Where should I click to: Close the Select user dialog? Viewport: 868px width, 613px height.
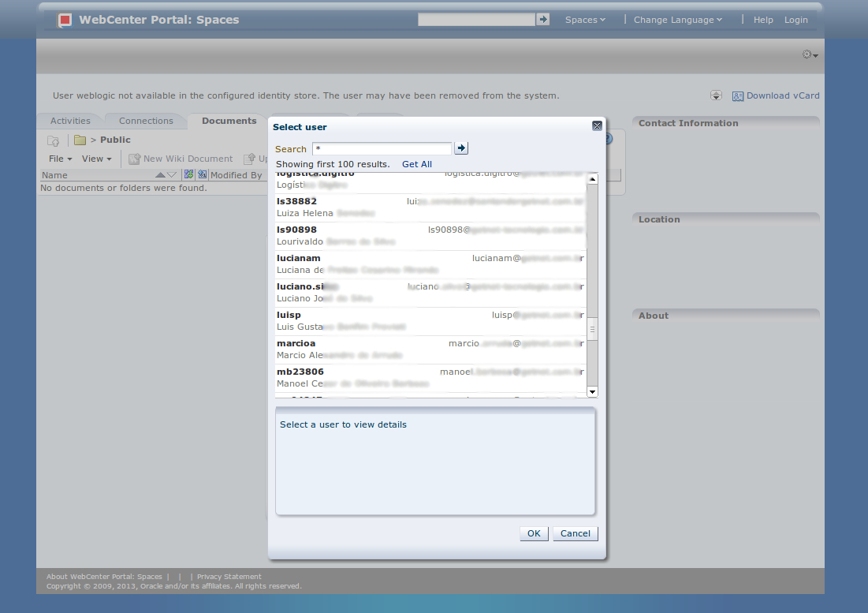[597, 126]
